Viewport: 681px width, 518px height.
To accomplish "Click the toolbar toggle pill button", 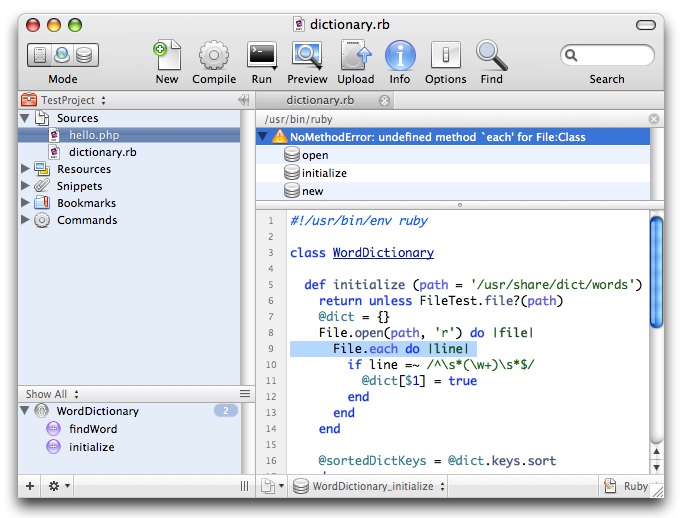I will click(646, 25).
